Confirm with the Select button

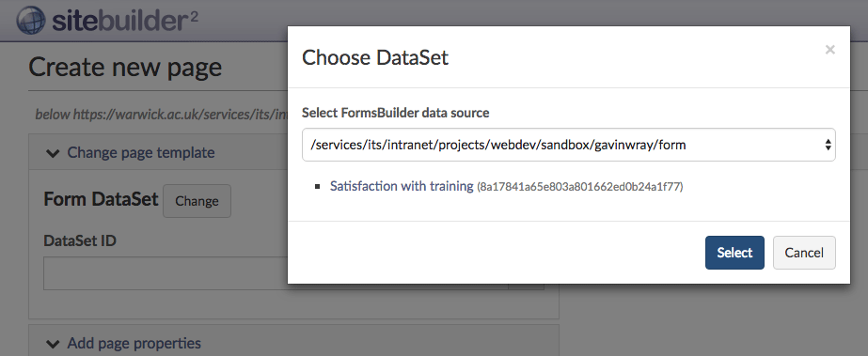[x=734, y=253]
